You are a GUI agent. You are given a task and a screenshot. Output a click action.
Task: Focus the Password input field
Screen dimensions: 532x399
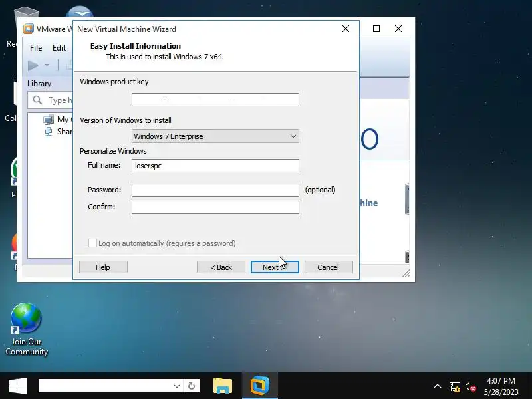point(215,190)
